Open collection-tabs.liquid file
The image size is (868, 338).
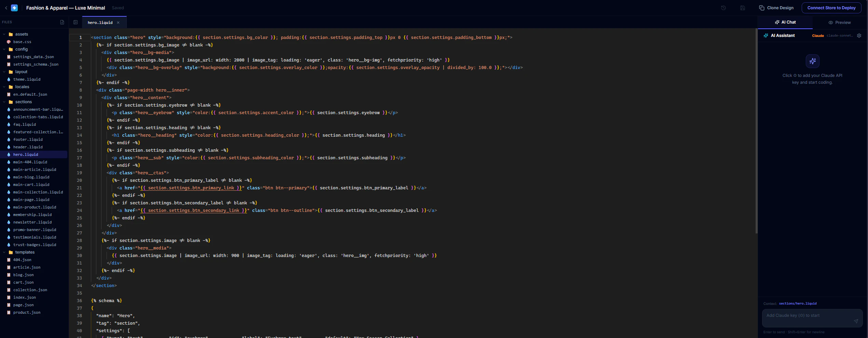(34, 117)
